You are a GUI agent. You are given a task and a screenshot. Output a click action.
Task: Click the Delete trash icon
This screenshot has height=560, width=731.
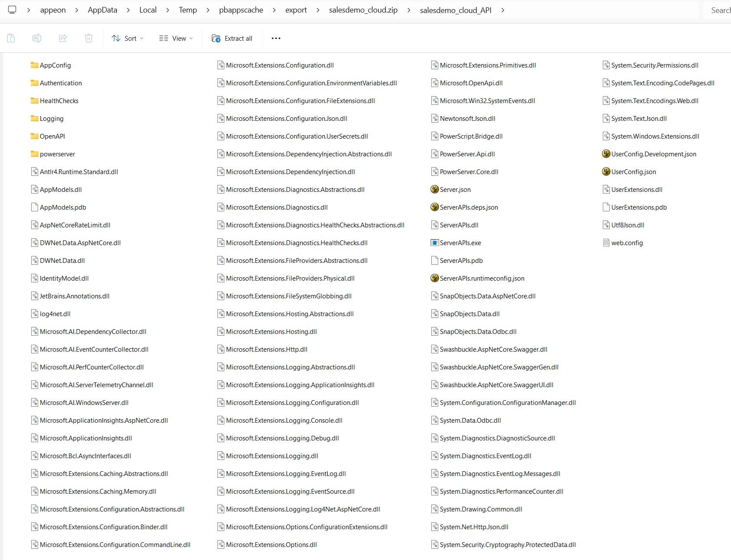pos(89,39)
